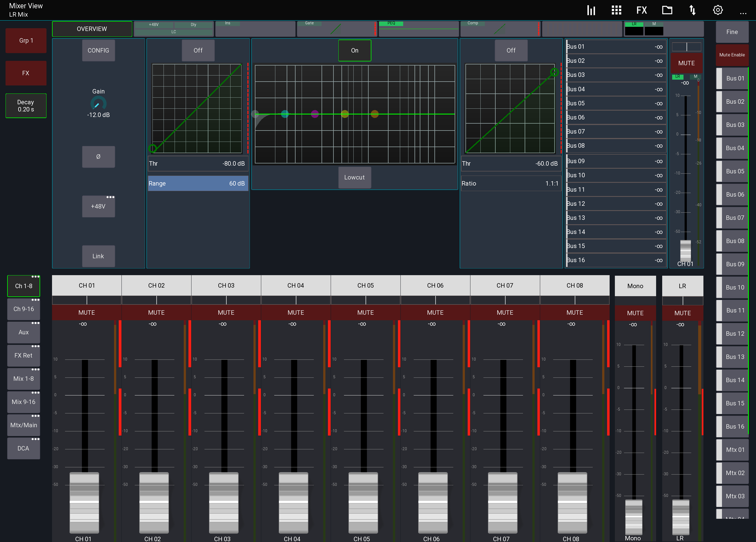Open the channel layout grid icon

[x=616, y=10]
